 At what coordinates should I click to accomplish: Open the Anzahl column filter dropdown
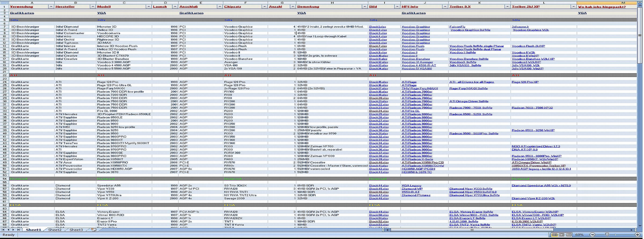293,6
